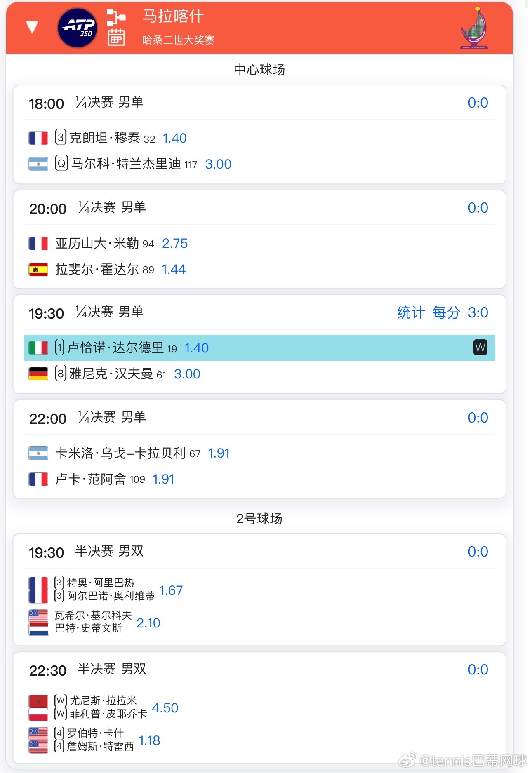Open 每分 point-by-point for 达尔德里 match
The image size is (532, 773).
tap(446, 312)
